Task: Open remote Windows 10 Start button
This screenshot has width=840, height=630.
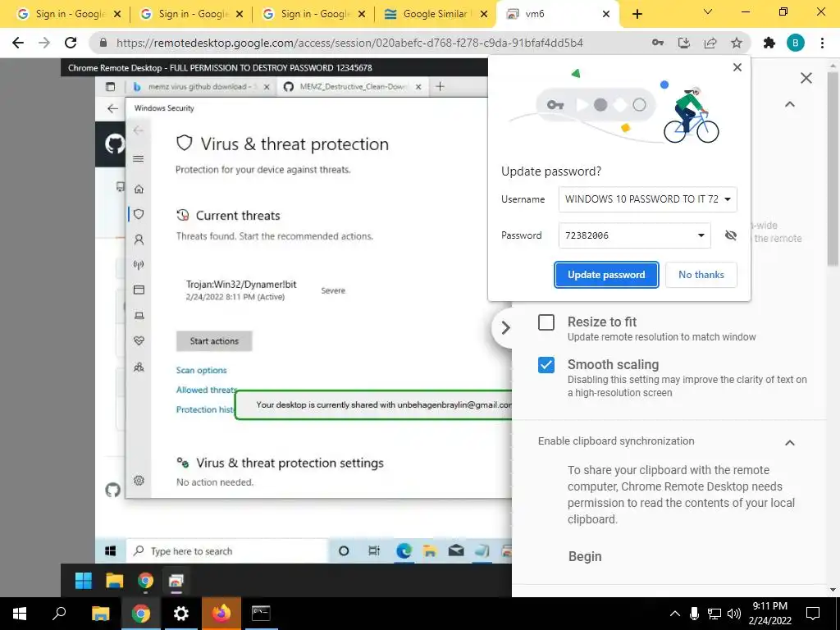Action: click(111, 551)
